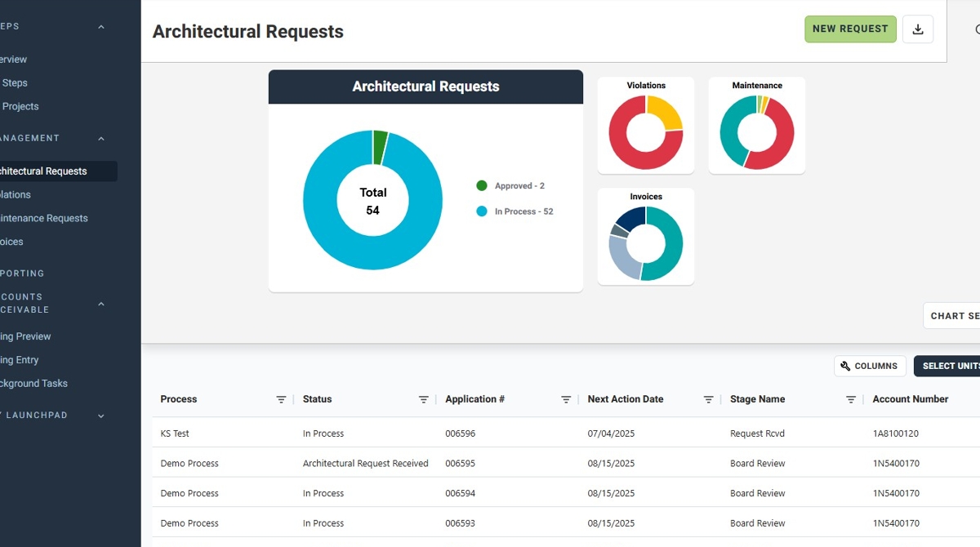Open the Stage Name column filter icon
This screenshot has height=547, width=980.
point(850,400)
